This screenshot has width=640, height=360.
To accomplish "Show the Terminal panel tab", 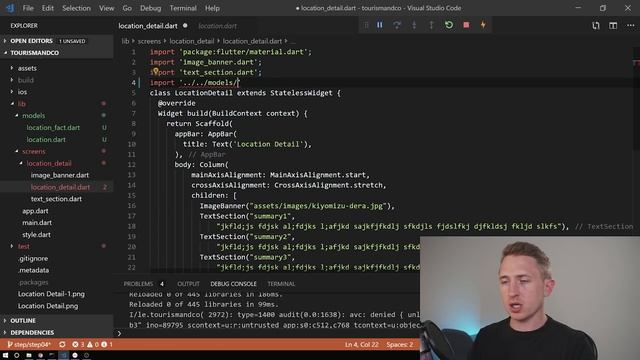I will [281, 284].
